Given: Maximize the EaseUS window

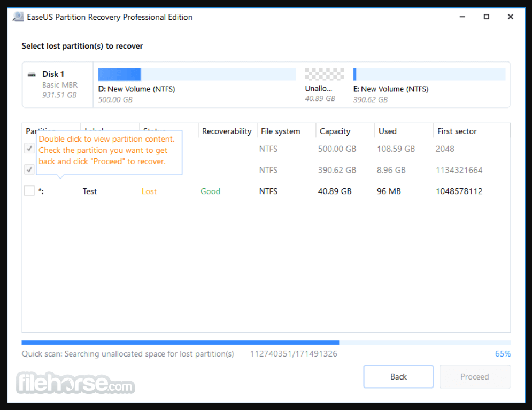Looking at the screenshot, I should coord(486,17).
